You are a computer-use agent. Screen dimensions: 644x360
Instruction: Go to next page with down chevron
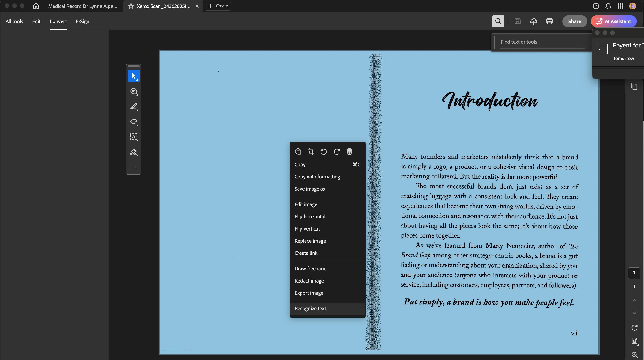pos(634,313)
